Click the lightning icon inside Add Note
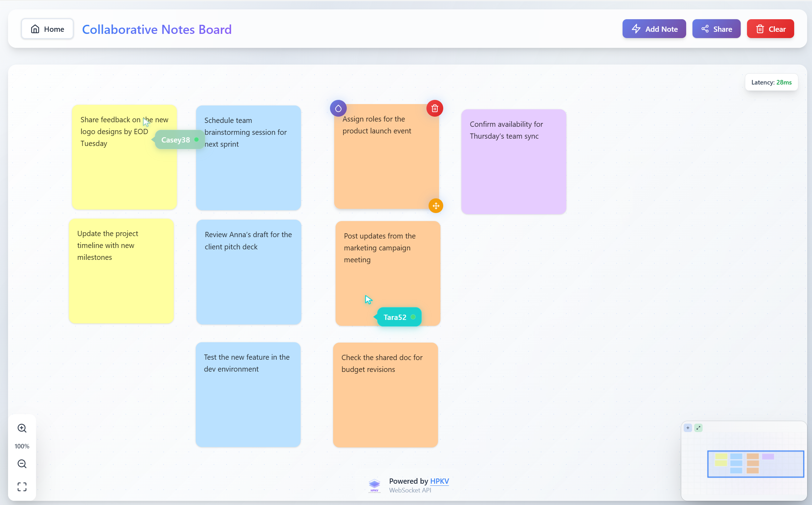 [x=636, y=29]
